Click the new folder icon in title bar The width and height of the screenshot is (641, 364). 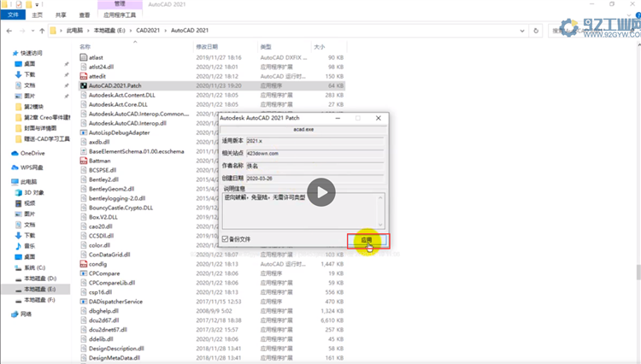point(29,4)
